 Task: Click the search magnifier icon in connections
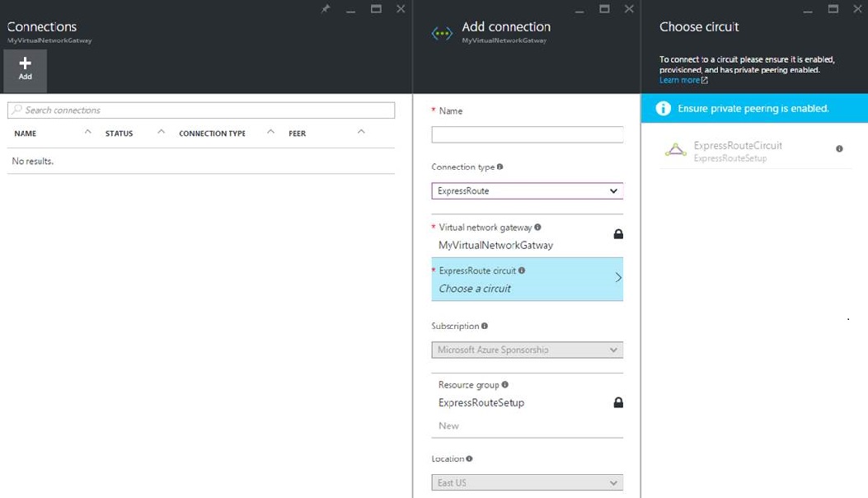pos(17,110)
